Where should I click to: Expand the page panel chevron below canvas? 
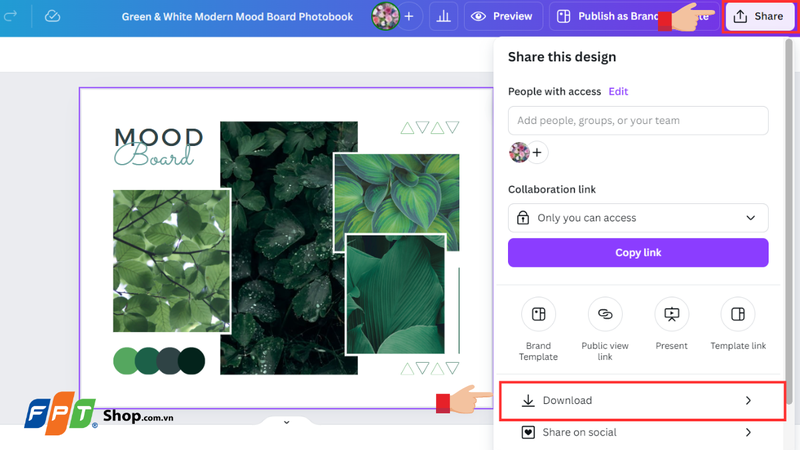(286, 422)
